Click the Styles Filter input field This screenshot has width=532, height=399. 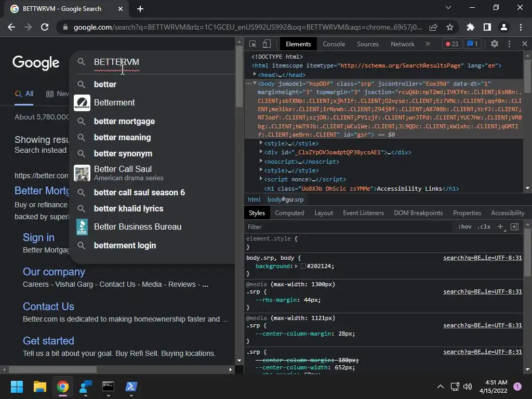[350, 227]
